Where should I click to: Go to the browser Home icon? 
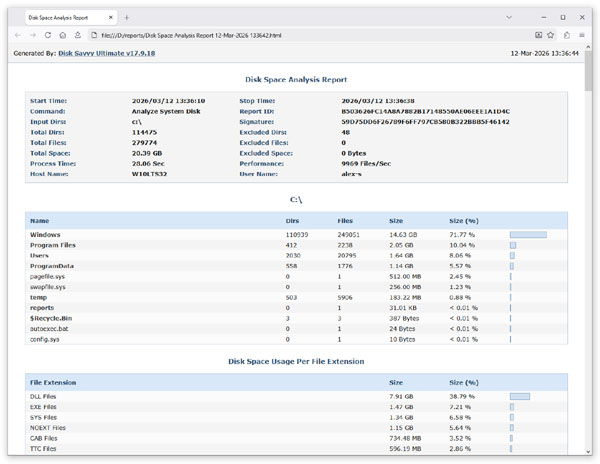pos(63,35)
